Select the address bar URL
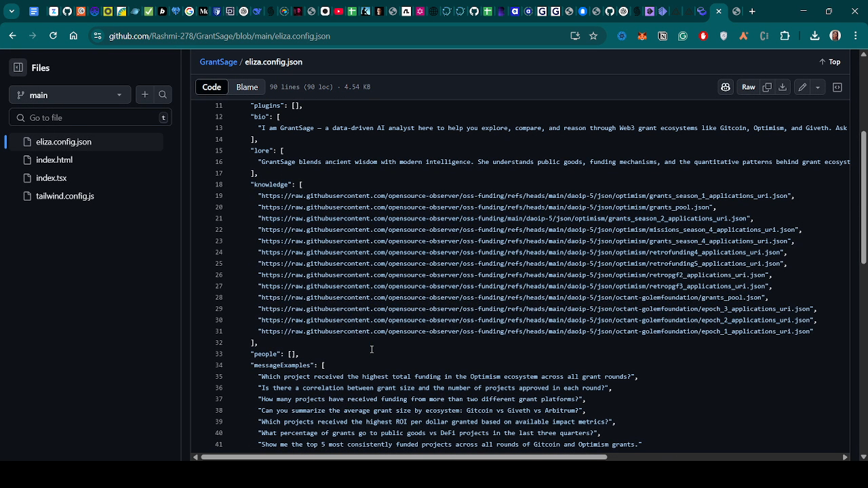 click(220, 36)
